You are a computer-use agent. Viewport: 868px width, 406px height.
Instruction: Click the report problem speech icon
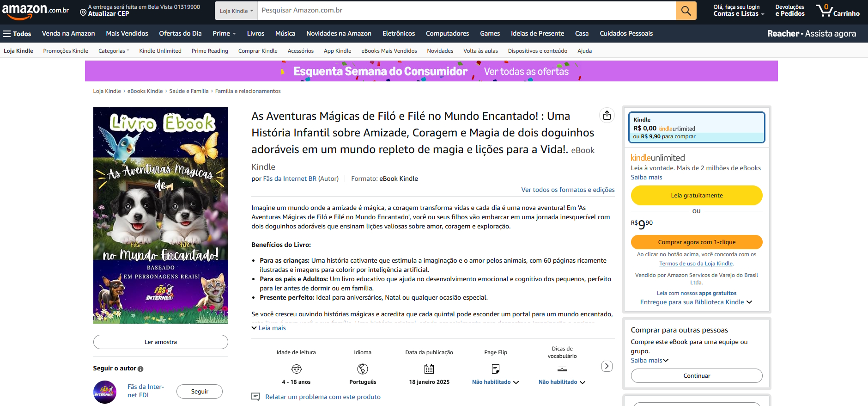256,397
